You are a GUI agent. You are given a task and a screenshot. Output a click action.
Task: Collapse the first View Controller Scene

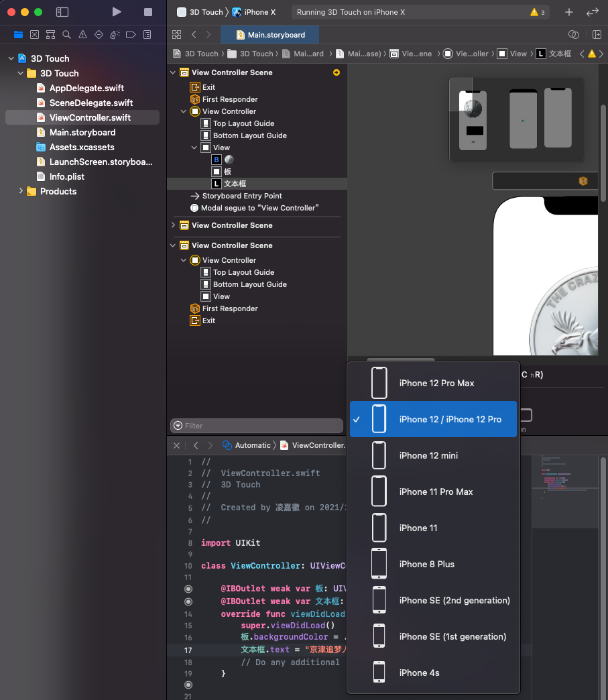pos(173,72)
